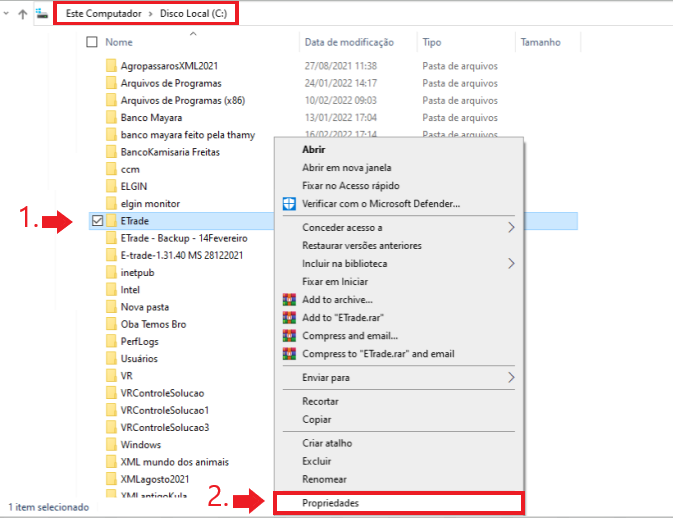Screen dimensions: 673x518
Task: Click WinRAR icon beside Add to "ETrade.rar"
Action: point(289,317)
